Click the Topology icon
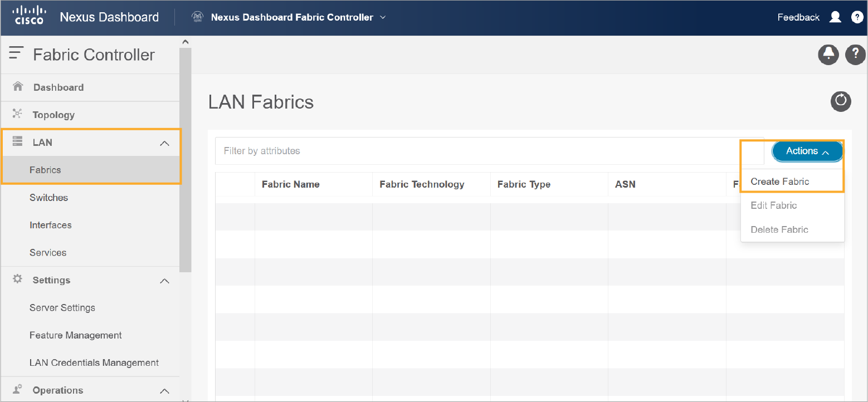 pos(18,114)
